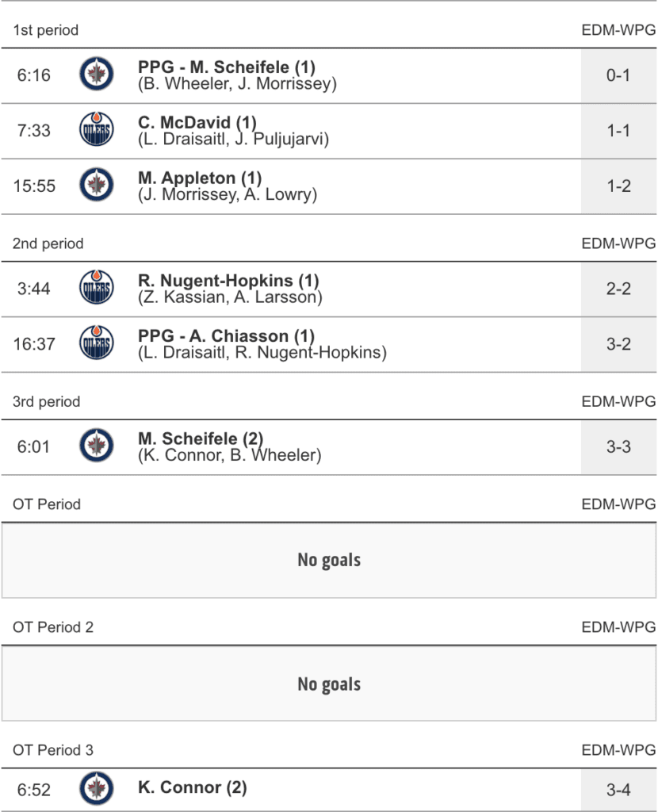Select PPG - A. Chiasson (1) goal

(226, 336)
